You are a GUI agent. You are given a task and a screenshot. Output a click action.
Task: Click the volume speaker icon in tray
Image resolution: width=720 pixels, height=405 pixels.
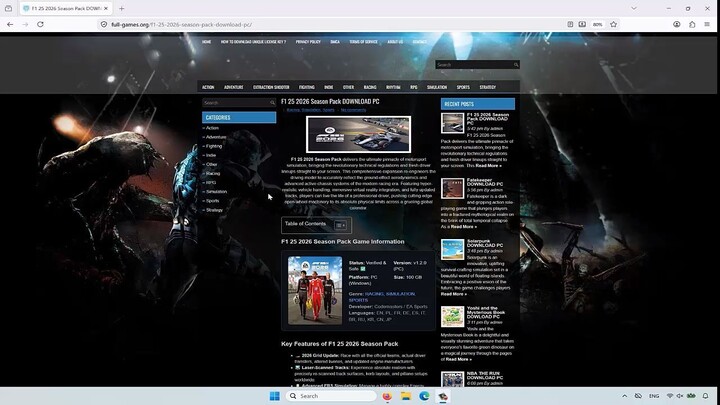point(680,396)
